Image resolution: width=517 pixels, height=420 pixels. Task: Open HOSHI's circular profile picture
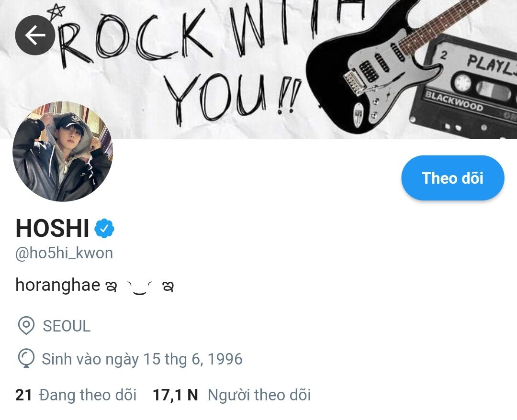tap(63, 151)
